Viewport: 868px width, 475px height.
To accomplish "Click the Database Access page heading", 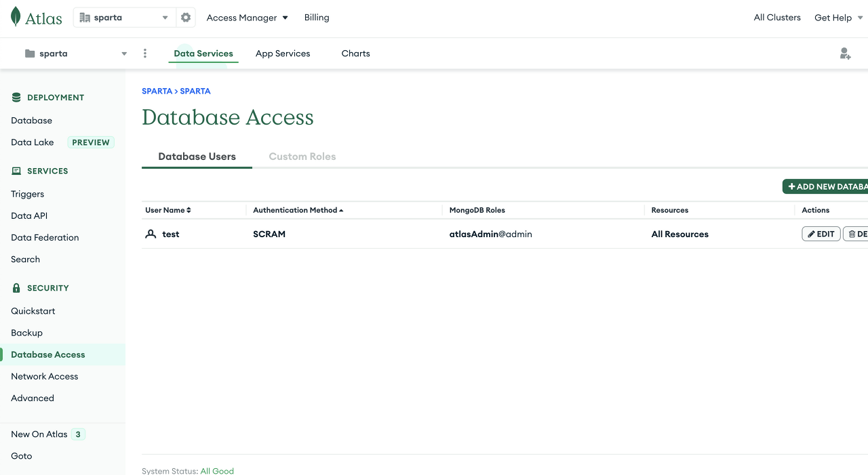I will click(228, 117).
